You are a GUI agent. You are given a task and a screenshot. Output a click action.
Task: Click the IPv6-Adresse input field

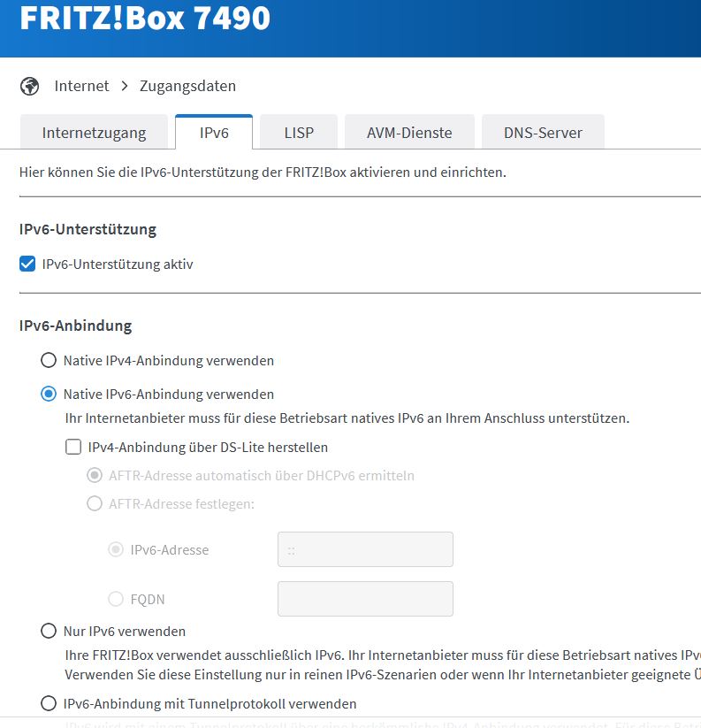pyautogui.click(x=365, y=549)
